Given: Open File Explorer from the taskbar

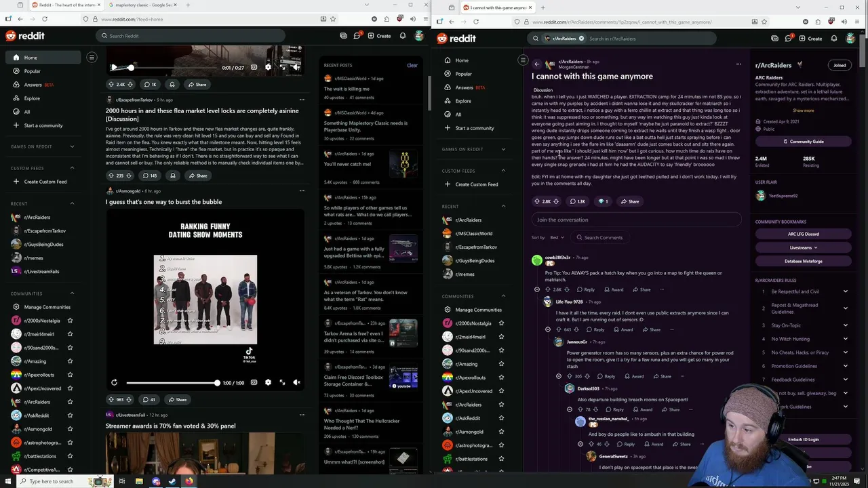Looking at the screenshot, I should tap(139, 481).
